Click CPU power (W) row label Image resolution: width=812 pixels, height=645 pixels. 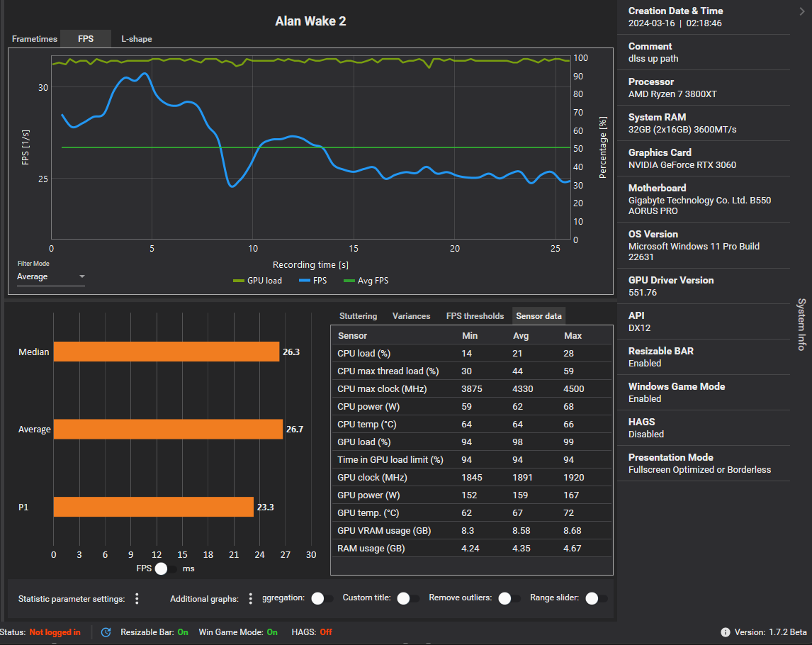click(x=368, y=407)
